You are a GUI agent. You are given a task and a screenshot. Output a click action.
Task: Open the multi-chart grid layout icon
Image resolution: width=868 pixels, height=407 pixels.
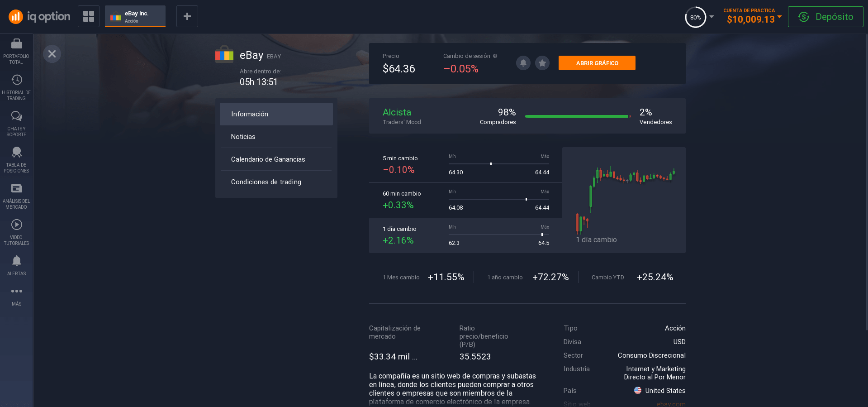click(x=89, y=16)
